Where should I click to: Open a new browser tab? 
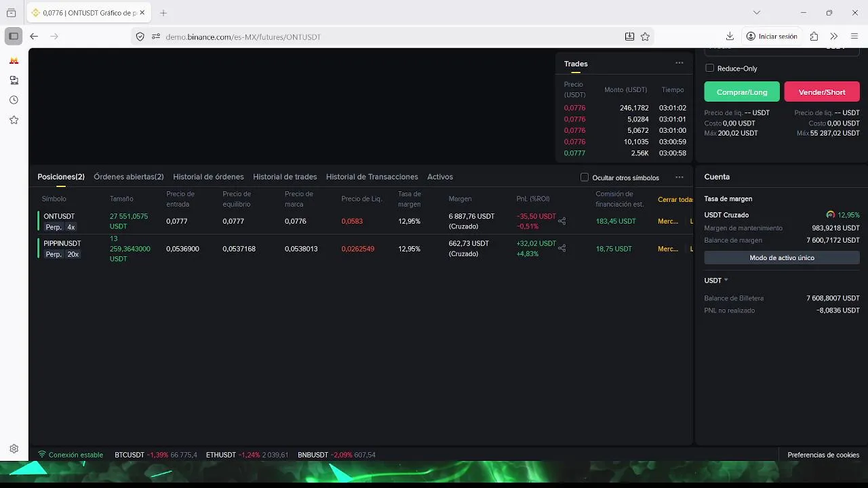(163, 13)
